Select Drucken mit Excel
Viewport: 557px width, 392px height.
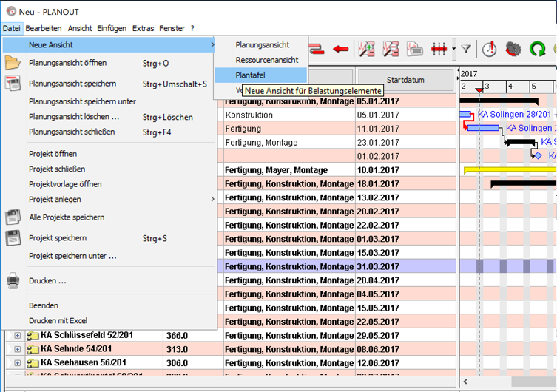(109, 321)
